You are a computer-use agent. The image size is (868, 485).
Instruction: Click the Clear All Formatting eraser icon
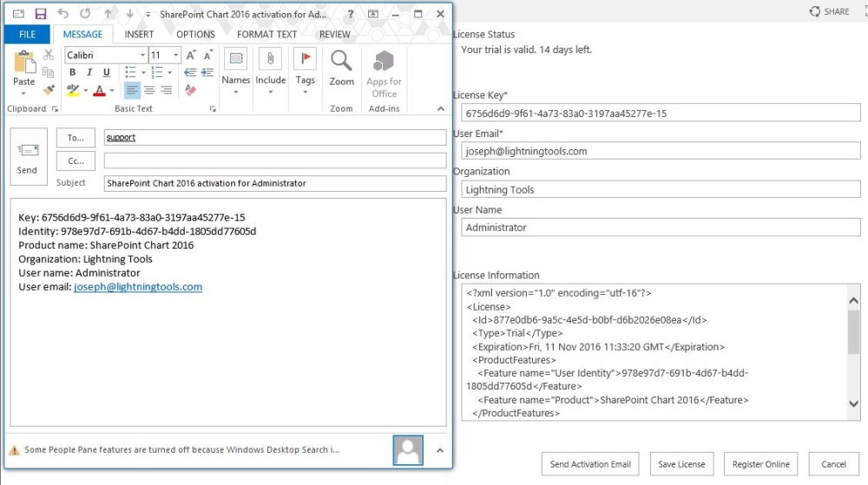tap(190, 89)
